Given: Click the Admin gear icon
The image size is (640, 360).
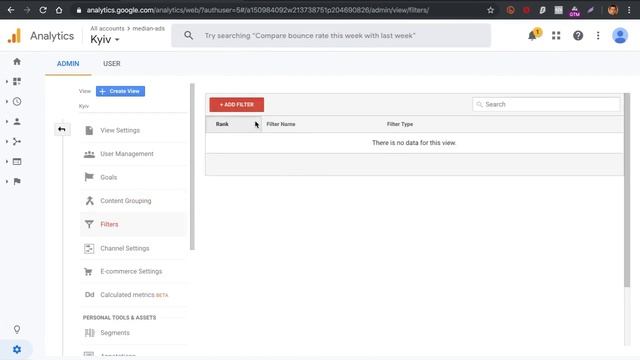Looking at the screenshot, I should coord(17,349).
